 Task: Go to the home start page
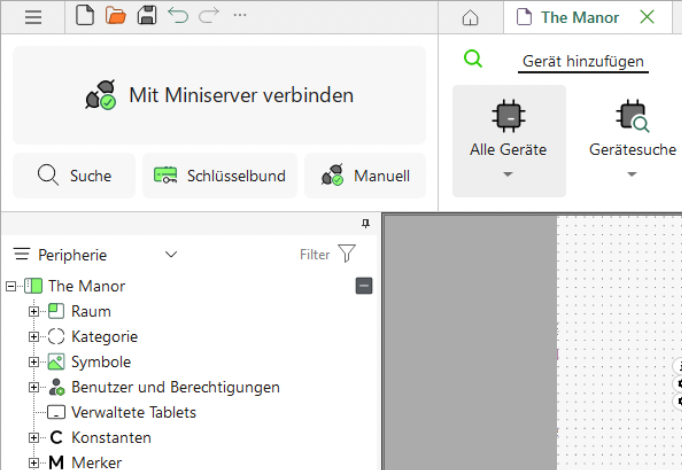point(470,18)
